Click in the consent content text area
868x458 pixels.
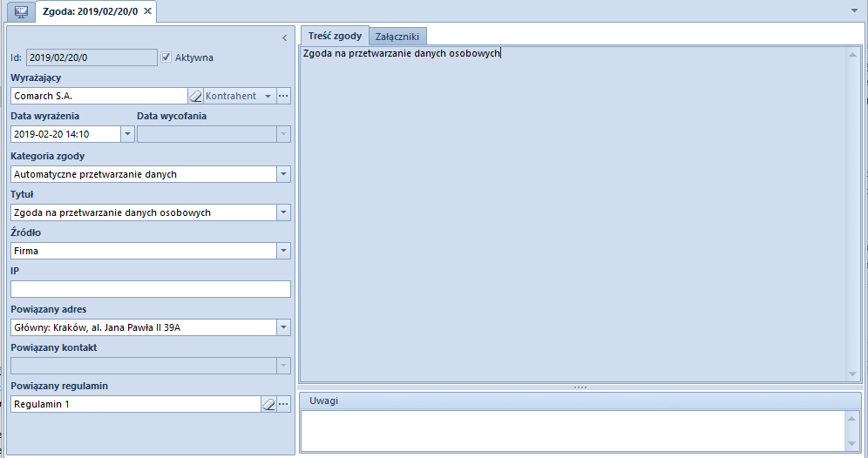(573, 214)
